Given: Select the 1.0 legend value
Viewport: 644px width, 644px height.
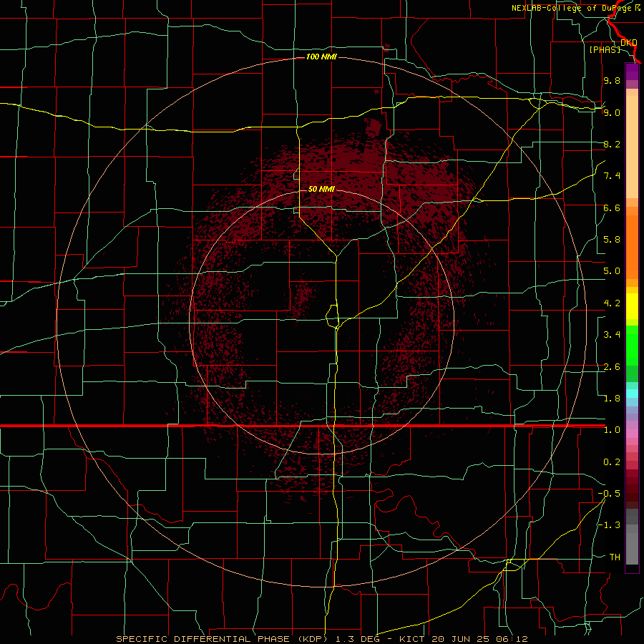Looking at the screenshot, I should (x=612, y=430).
